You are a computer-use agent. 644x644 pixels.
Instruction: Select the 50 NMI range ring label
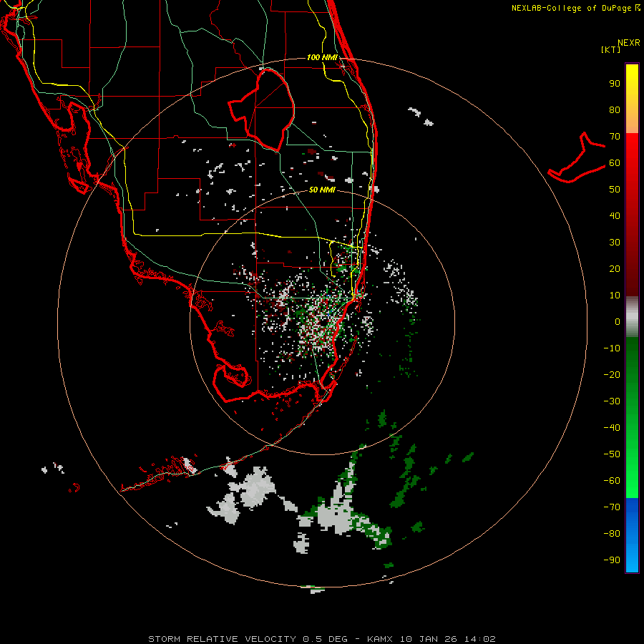(322, 190)
